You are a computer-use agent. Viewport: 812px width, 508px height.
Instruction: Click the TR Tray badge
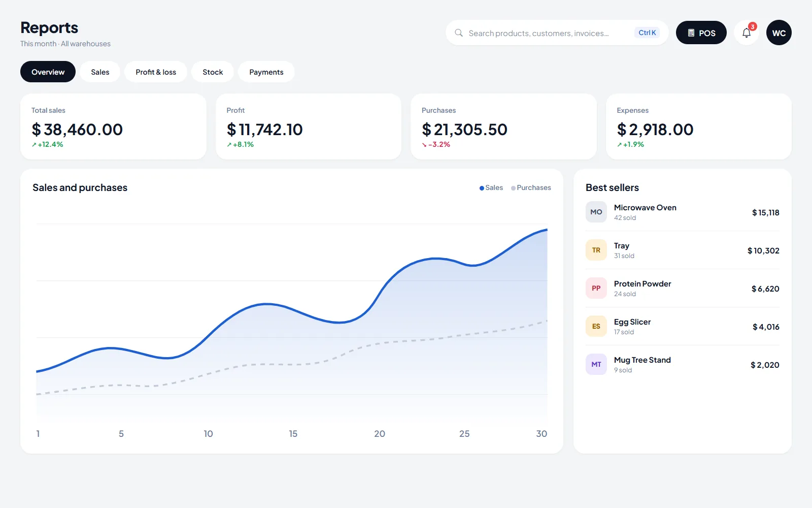(x=596, y=250)
